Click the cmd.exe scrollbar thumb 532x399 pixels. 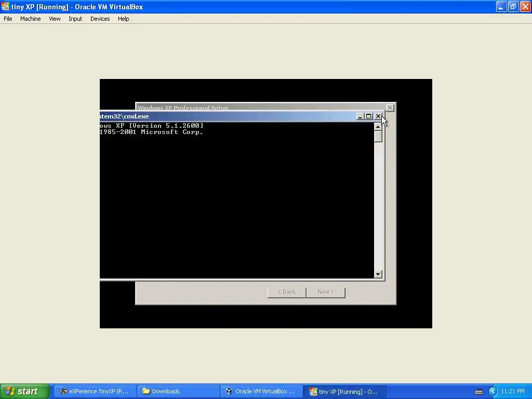coord(378,137)
